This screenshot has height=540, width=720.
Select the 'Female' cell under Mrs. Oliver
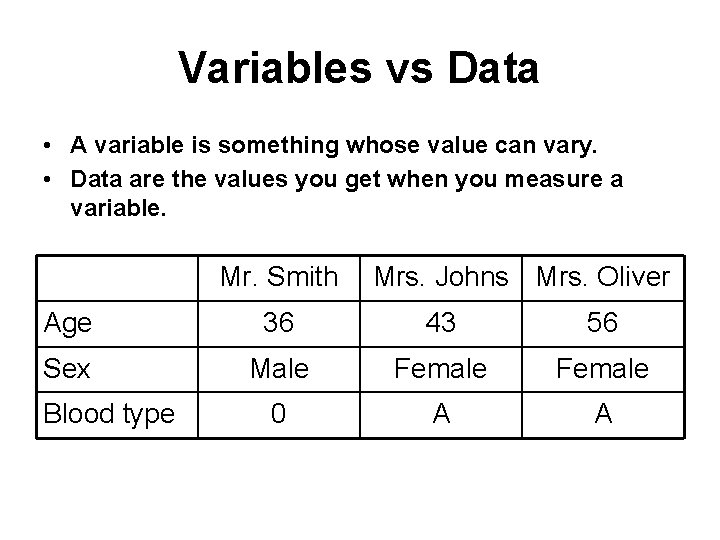603,369
